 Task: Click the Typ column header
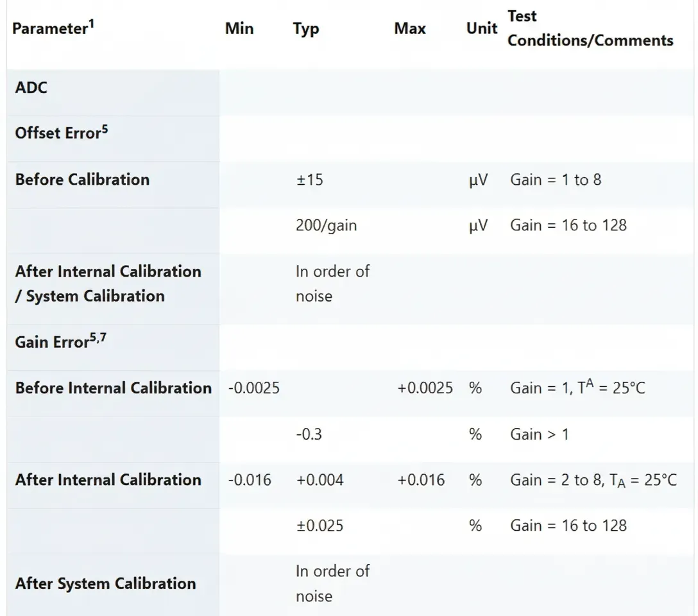tap(306, 28)
